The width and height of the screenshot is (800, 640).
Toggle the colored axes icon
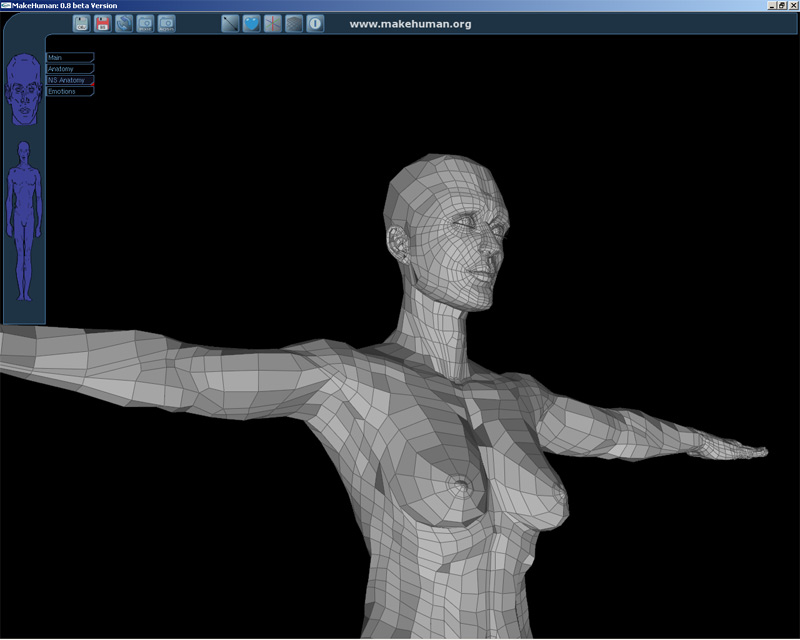pos(272,23)
